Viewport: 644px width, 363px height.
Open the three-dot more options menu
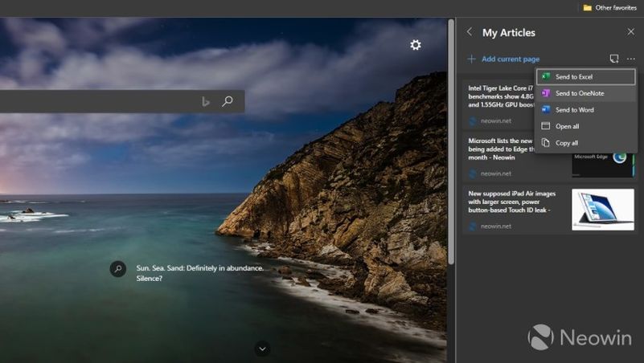click(631, 59)
